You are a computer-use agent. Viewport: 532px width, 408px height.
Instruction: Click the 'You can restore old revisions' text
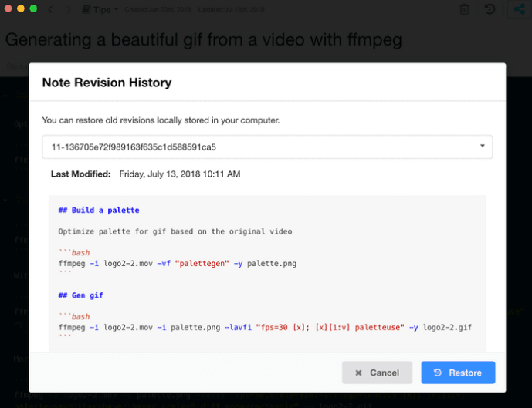161,120
